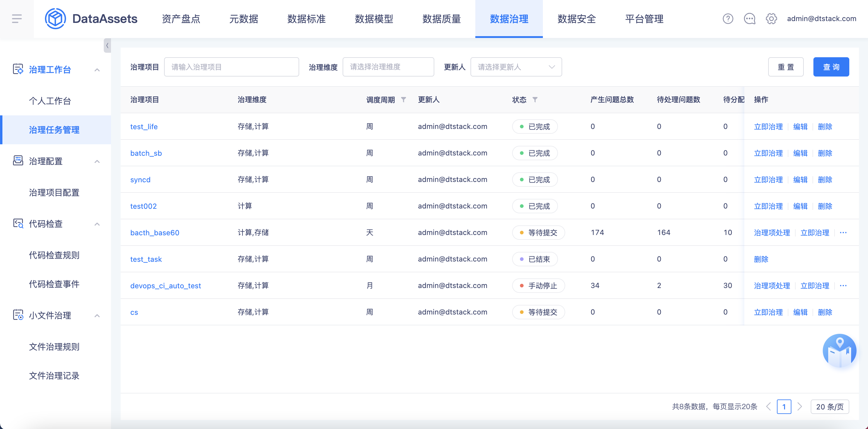Screen dimensions: 868x429
Task: Click 立即治理 for devops_ci_auto_test row
Action: coord(814,285)
